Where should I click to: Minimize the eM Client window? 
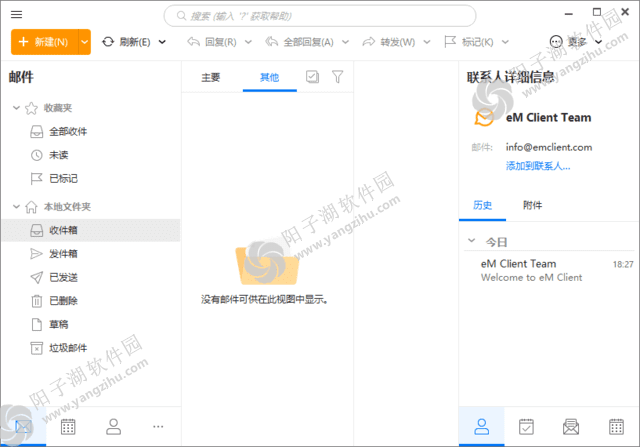coord(569,14)
